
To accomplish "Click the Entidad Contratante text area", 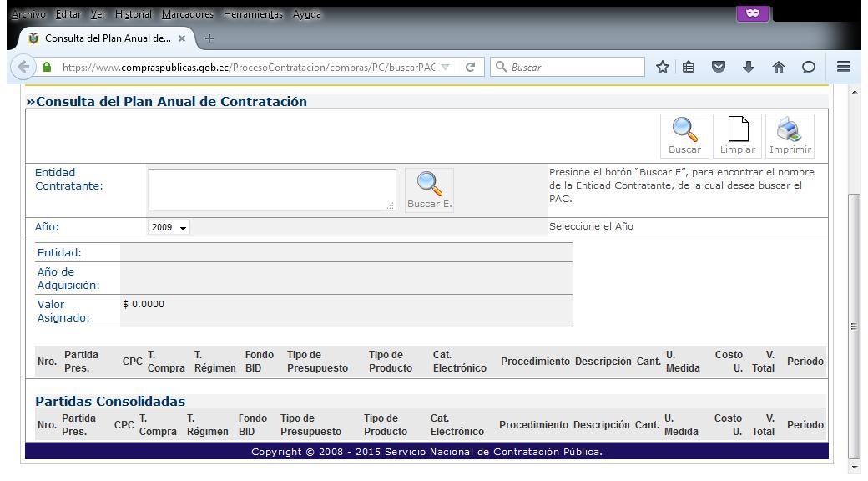I will (271, 190).
